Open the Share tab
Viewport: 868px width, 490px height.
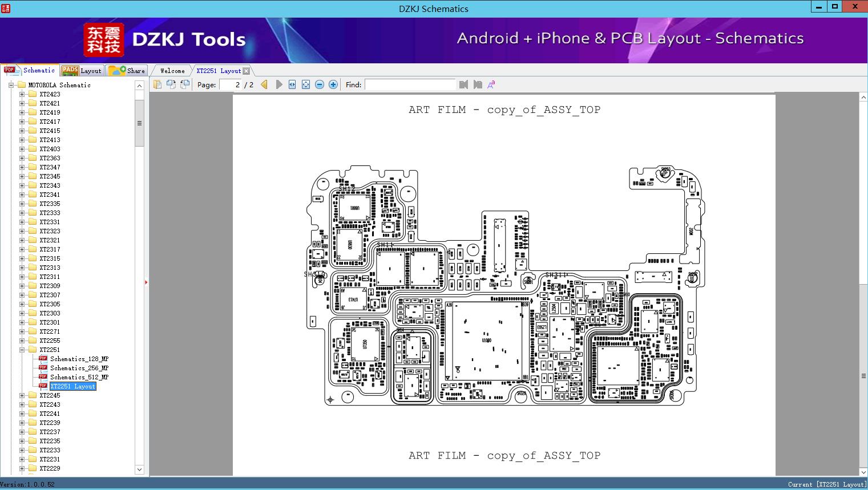tap(127, 71)
